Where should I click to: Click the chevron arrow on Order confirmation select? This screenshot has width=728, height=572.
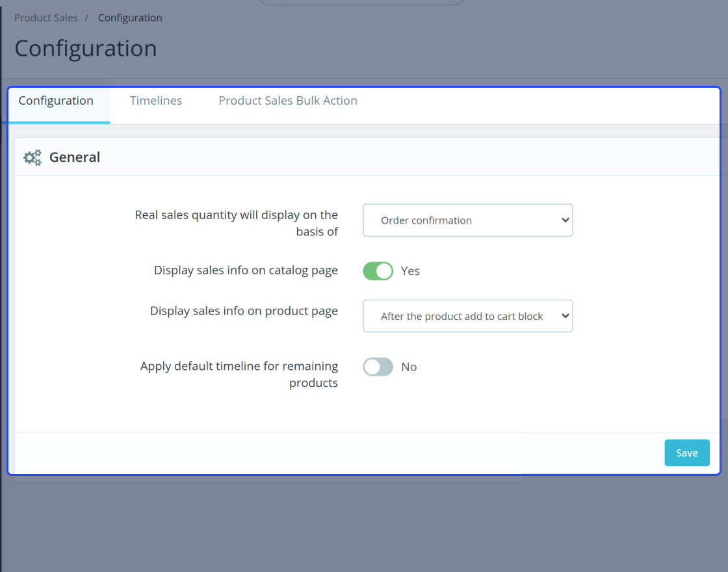(x=565, y=220)
